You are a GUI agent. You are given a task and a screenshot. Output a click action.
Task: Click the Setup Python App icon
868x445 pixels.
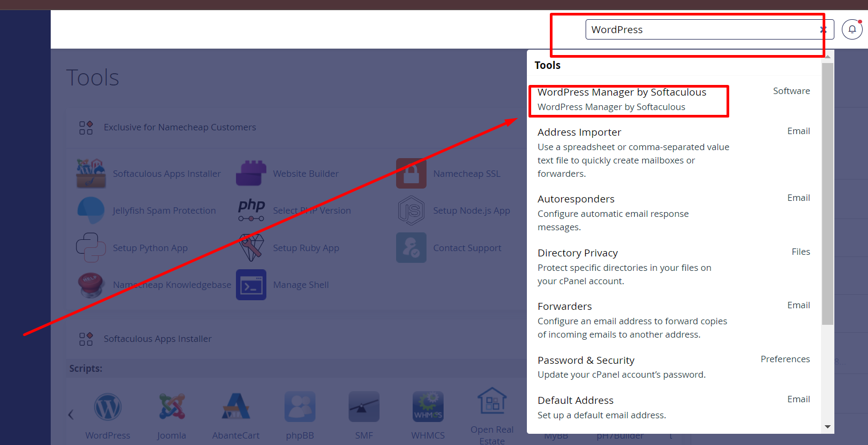point(91,247)
